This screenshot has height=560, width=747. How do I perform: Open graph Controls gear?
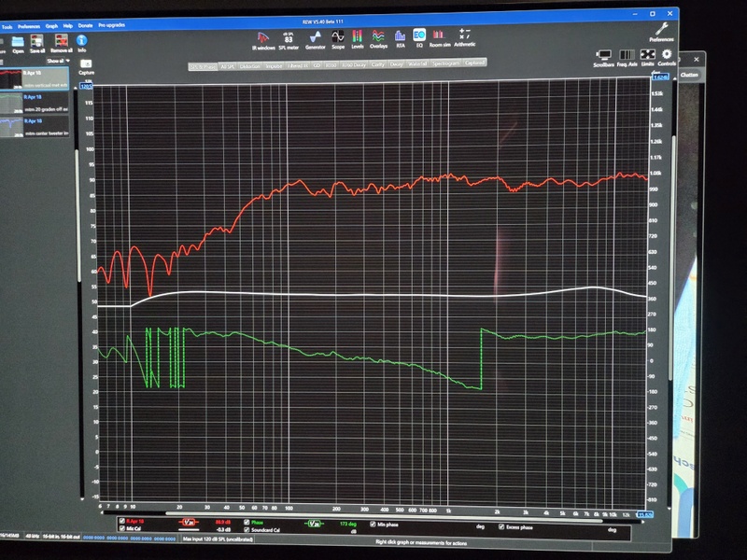coord(667,58)
